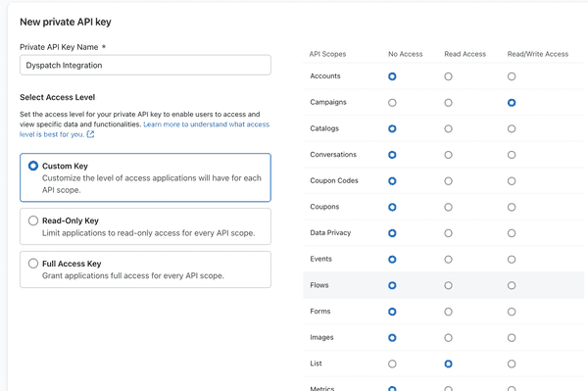Choose No Access for Catalogs

click(392, 129)
